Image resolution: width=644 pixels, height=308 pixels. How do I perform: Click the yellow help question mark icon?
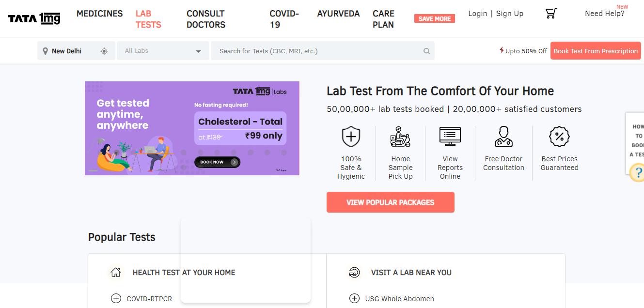[x=638, y=172]
